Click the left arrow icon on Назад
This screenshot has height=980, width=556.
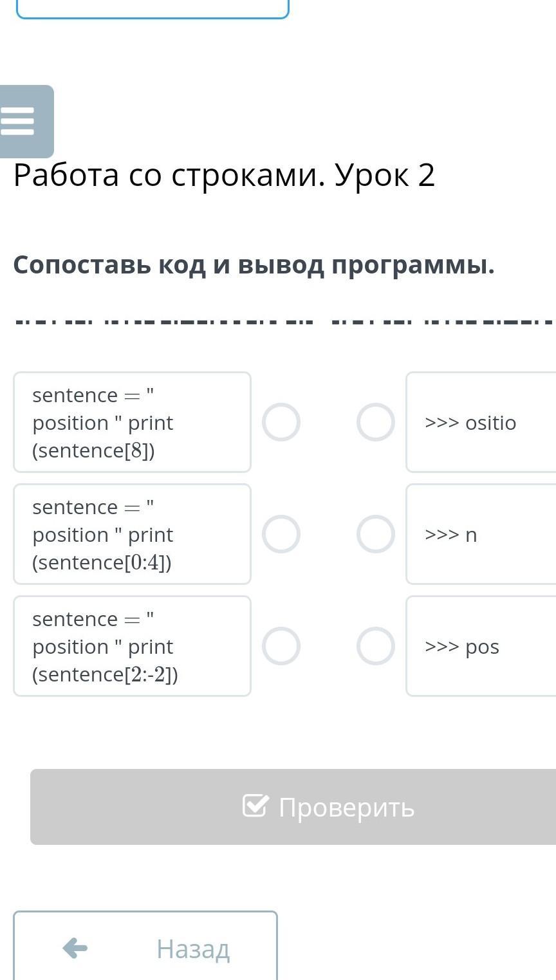tap(75, 948)
